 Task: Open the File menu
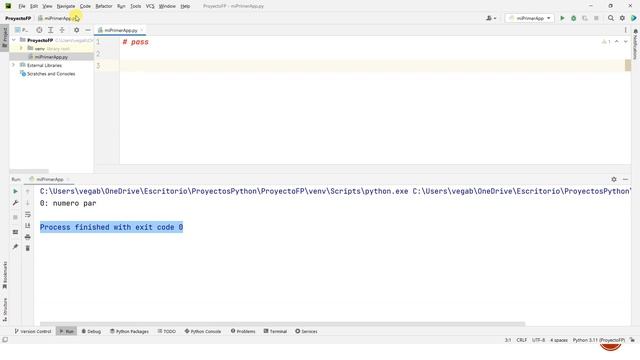22,6
